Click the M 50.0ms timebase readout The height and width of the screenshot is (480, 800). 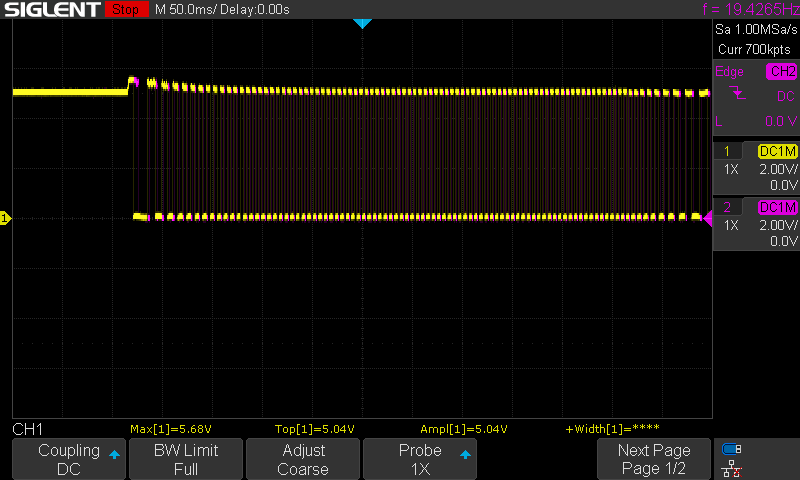tap(186, 10)
